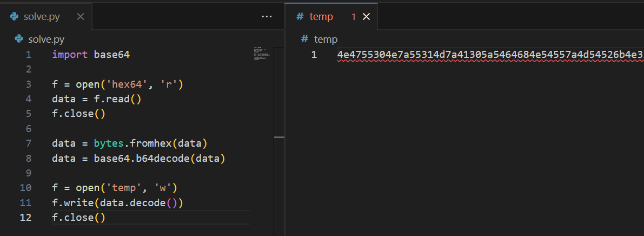Click the hash icon on the temp tab
Image resolution: width=644 pixels, height=236 pixels.
click(x=300, y=17)
